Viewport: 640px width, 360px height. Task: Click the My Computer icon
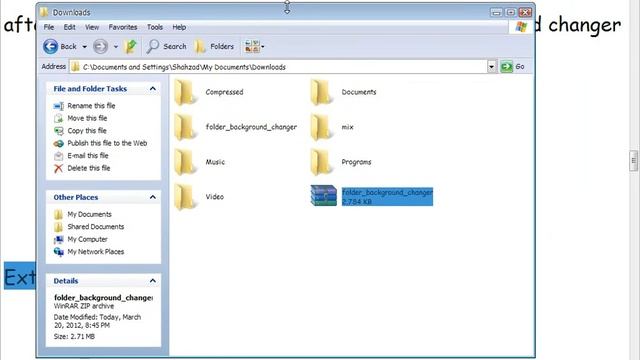click(59, 240)
